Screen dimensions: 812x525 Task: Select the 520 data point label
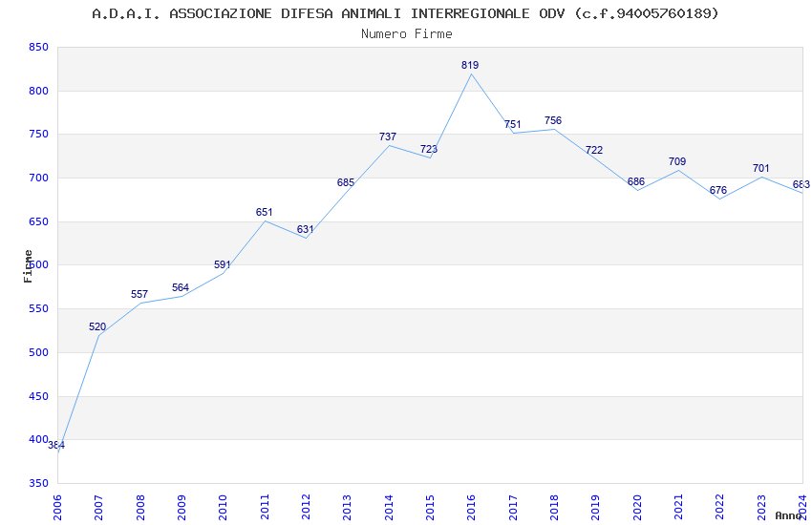[x=97, y=326]
